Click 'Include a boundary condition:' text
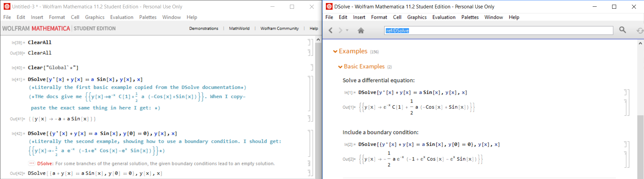Viewport: 644px width, 179px height. coord(381,132)
